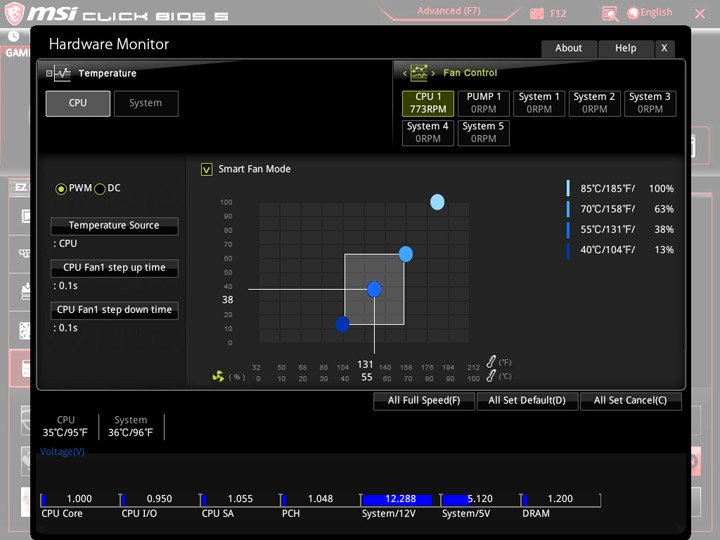Viewport: 720px width, 540px height.
Task: Open the Help button
Action: coord(626,48)
